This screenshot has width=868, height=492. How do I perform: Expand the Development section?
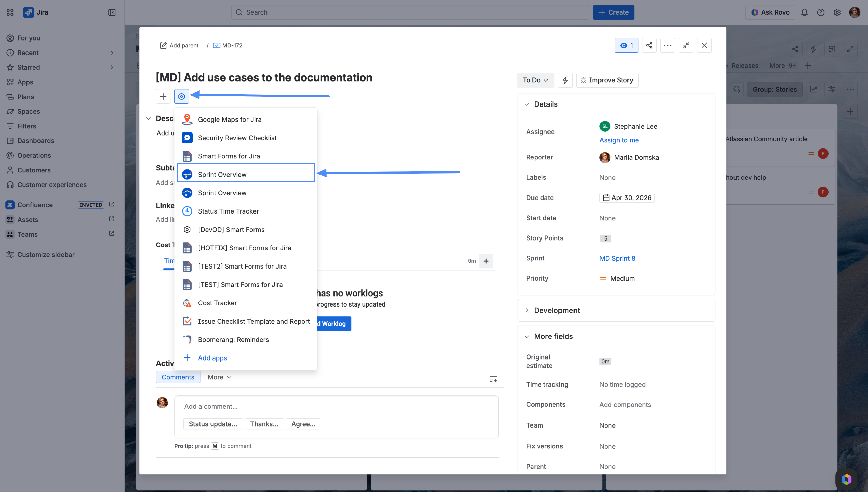click(527, 310)
